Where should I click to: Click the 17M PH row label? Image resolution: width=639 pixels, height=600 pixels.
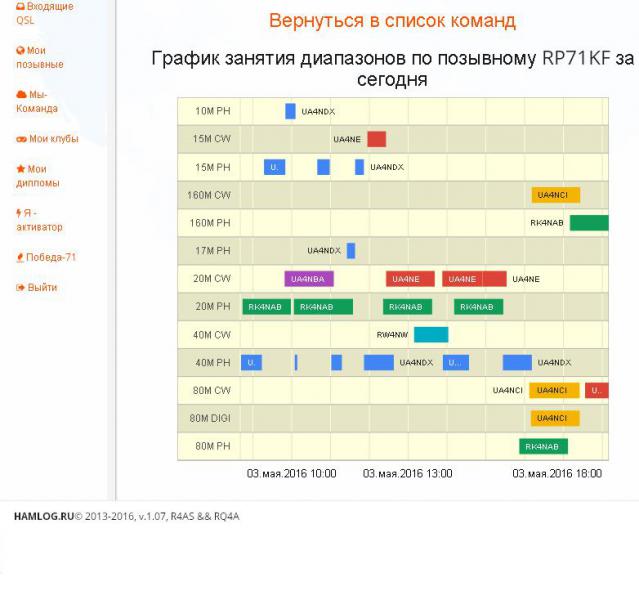tap(212, 251)
